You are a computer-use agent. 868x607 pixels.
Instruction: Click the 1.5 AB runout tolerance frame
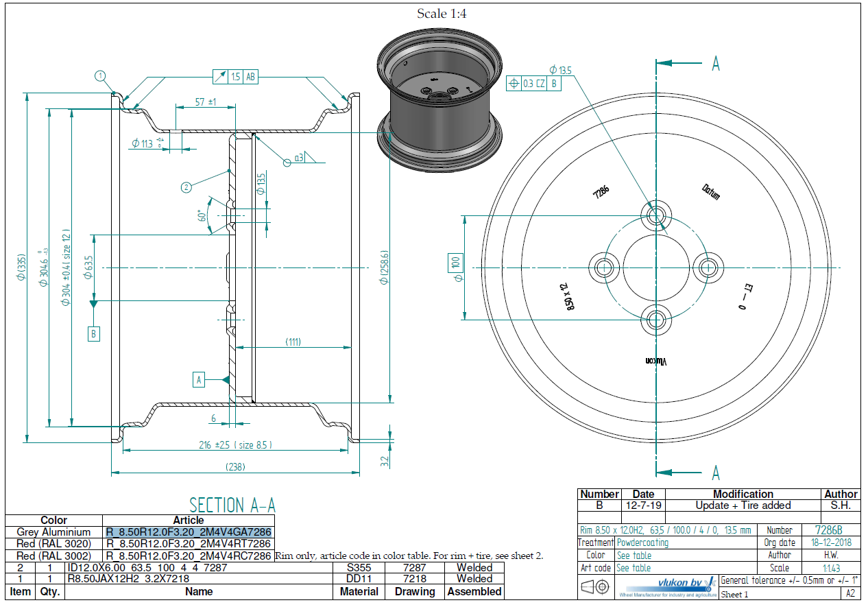coord(235,78)
